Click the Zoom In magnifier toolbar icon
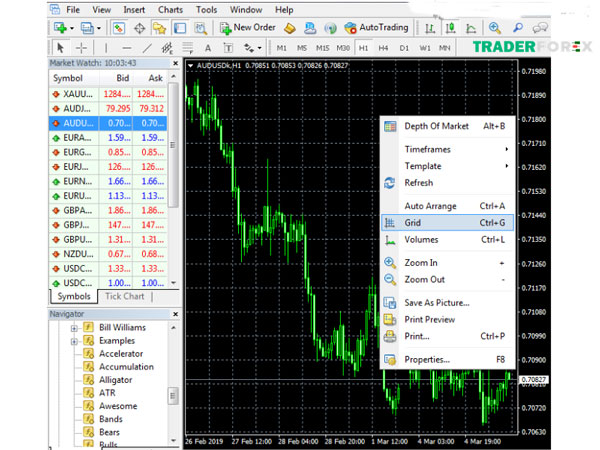The width and height of the screenshot is (600, 450). click(494, 28)
